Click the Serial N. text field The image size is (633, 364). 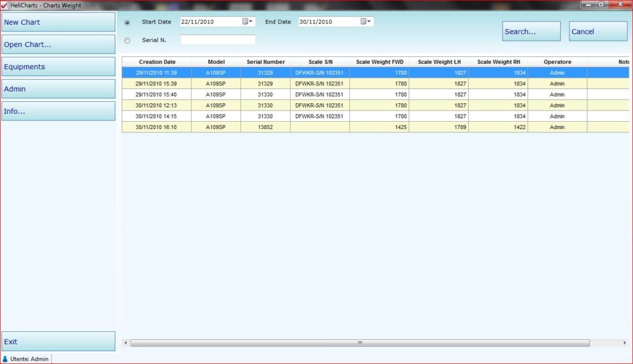[x=218, y=40]
